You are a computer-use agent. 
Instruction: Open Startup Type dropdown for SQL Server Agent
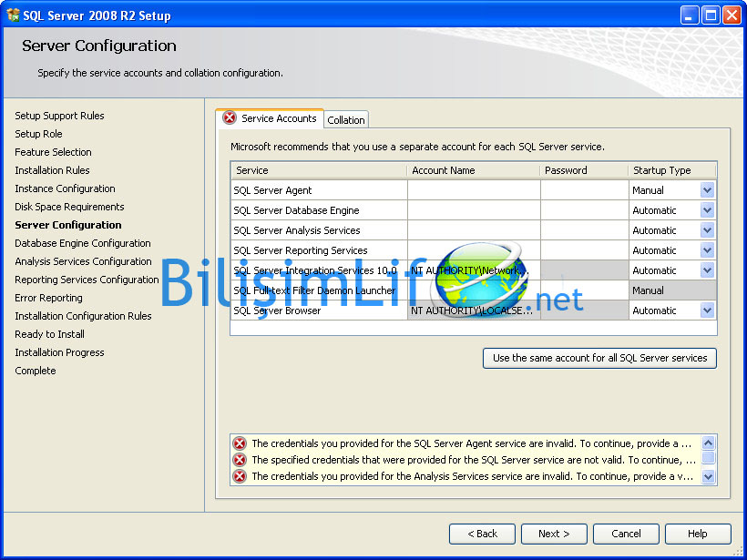(708, 190)
